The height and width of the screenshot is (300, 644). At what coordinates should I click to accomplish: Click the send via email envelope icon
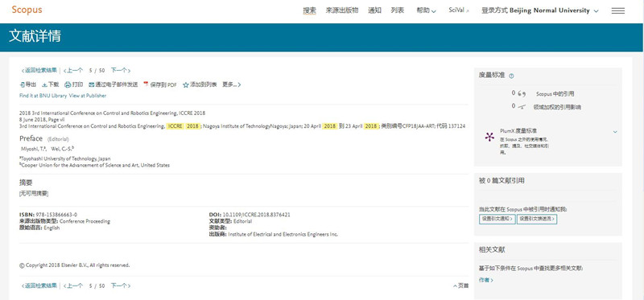92,85
